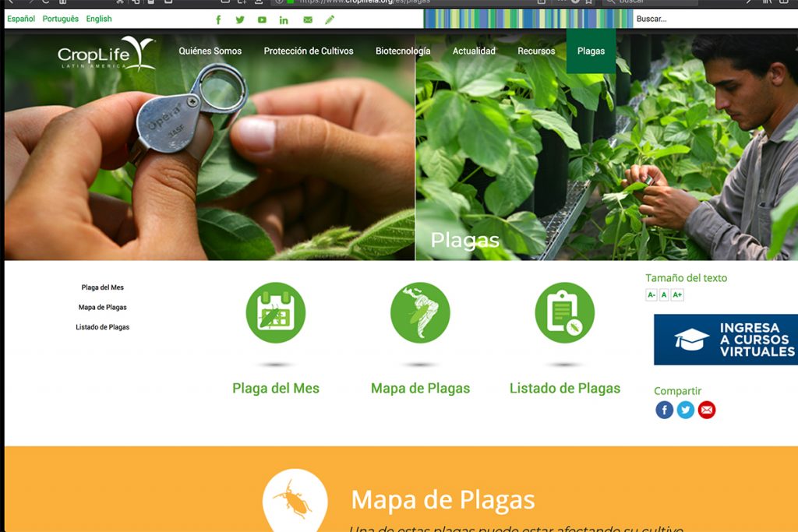Share via the red email circle under Compartir

point(706,410)
